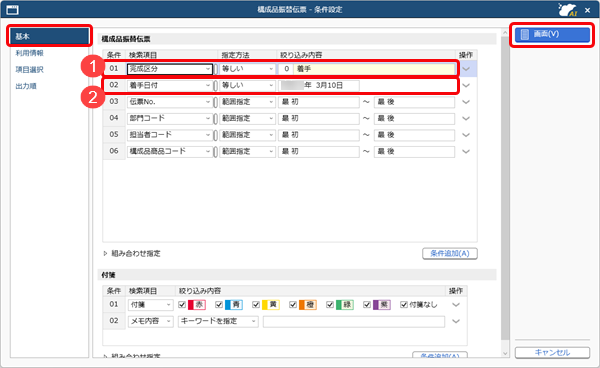Toggle the 橙 sticky note checkbox
Screen dimensions: 600x368
(x=293, y=305)
